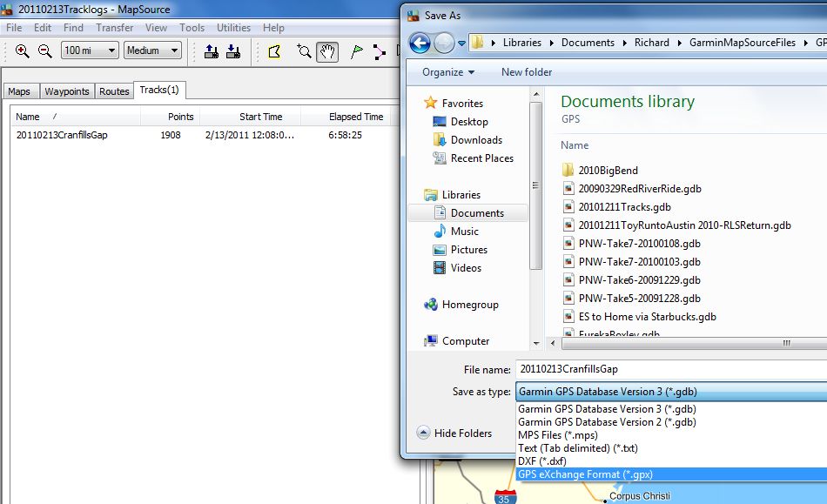The image size is (827, 504).
Task: Select Recent Places under Favorites
Action: 473,158
